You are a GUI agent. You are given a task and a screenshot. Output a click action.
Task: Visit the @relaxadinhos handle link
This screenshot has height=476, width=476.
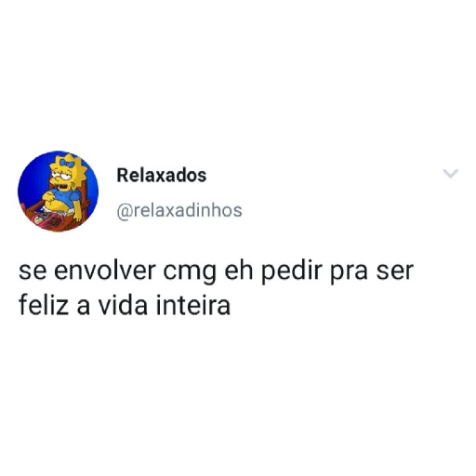[x=179, y=211]
